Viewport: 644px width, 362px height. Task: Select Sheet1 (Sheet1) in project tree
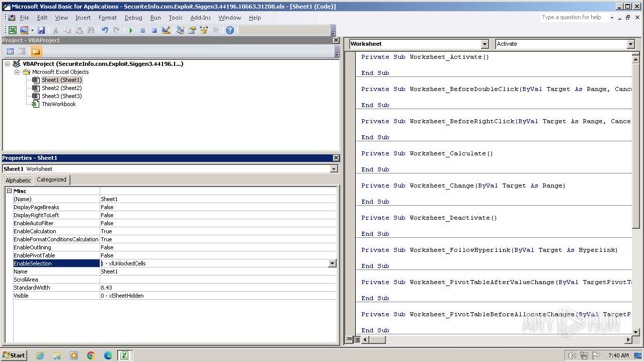click(61, 80)
